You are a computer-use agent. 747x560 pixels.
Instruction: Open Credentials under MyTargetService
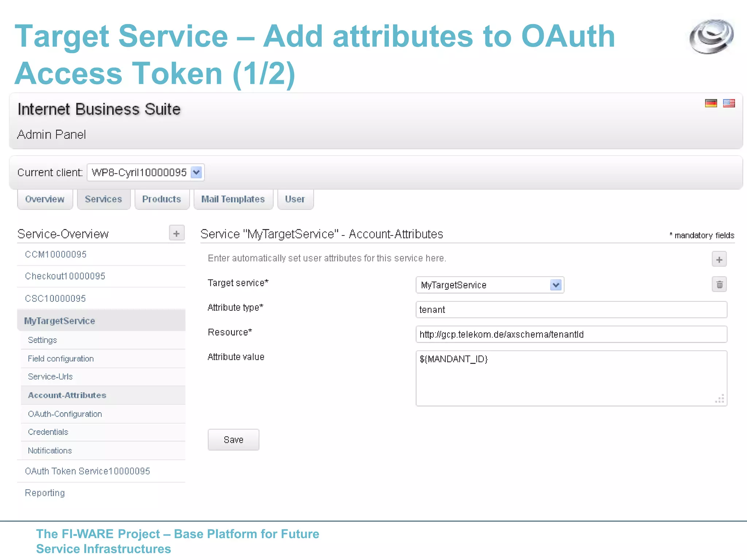pos(103,432)
